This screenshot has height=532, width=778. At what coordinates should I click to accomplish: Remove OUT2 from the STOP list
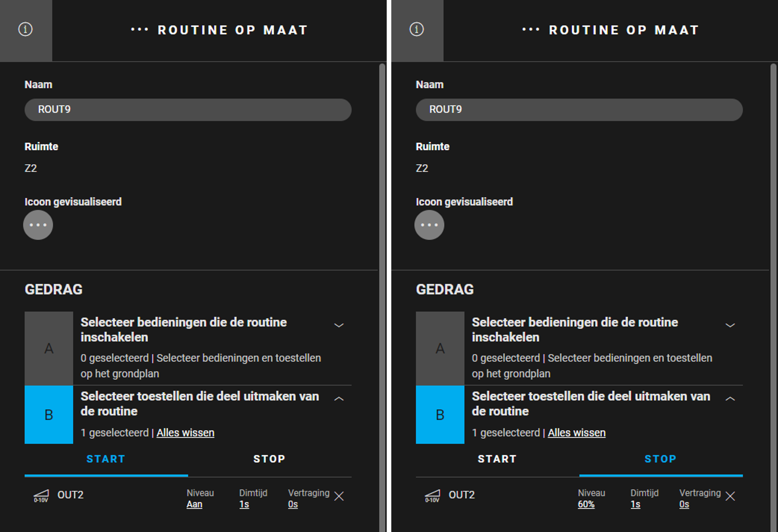pos(730,496)
